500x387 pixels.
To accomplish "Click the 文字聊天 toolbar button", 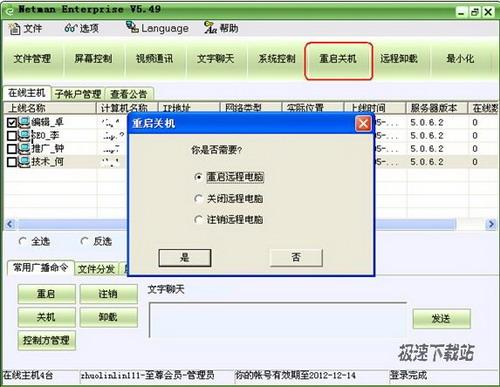I will pyautogui.click(x=216, y=59).
